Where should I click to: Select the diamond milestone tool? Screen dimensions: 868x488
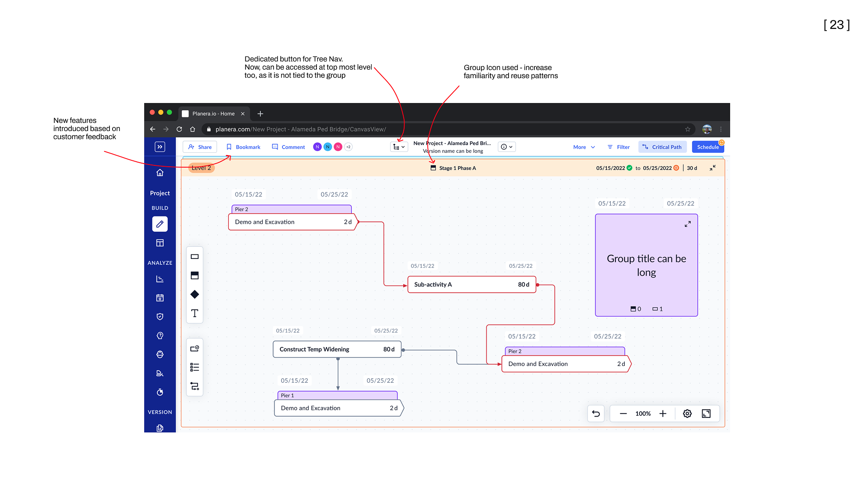point(195,295)
